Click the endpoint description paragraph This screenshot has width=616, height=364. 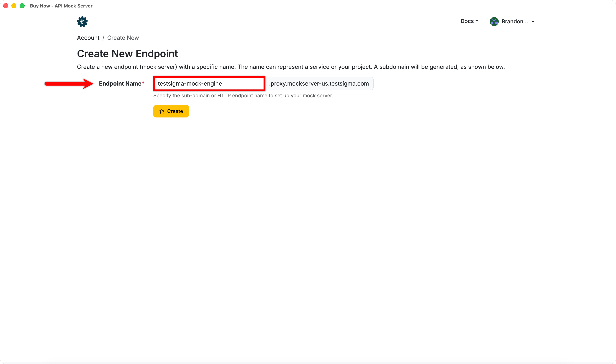[291, 67]
